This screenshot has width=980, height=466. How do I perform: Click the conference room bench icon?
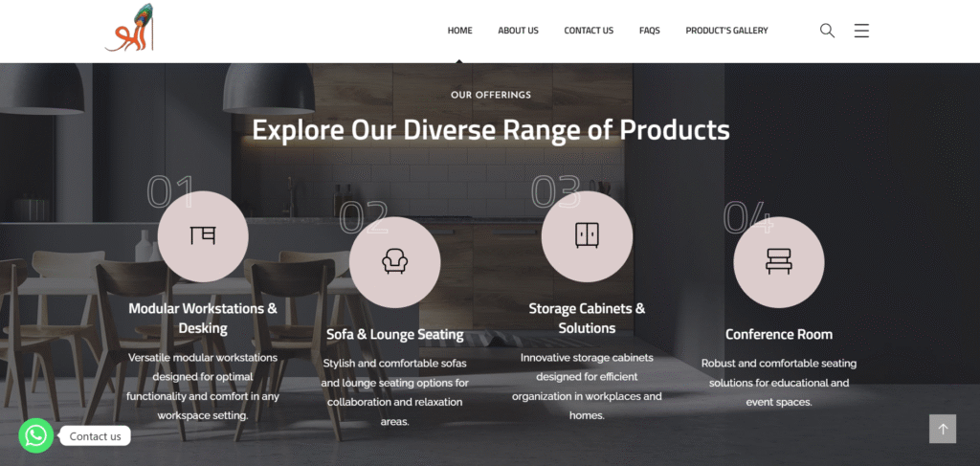click(x=779, y=262)
